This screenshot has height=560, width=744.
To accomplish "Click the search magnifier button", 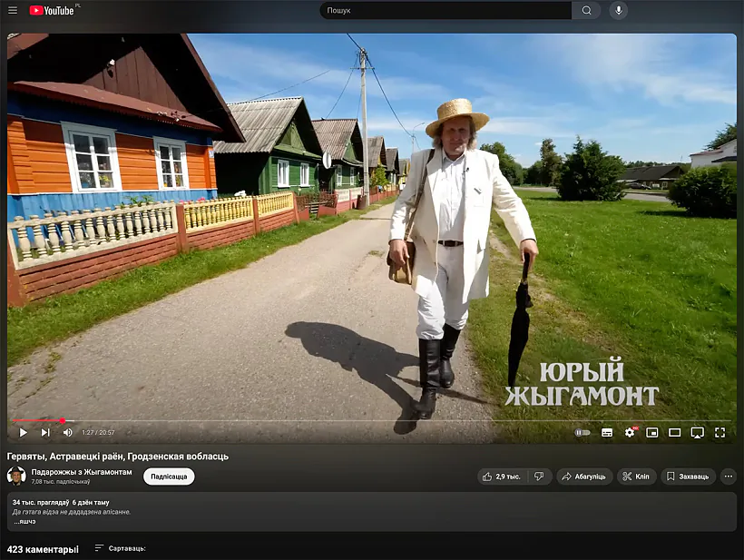I will tap(586, 10).
